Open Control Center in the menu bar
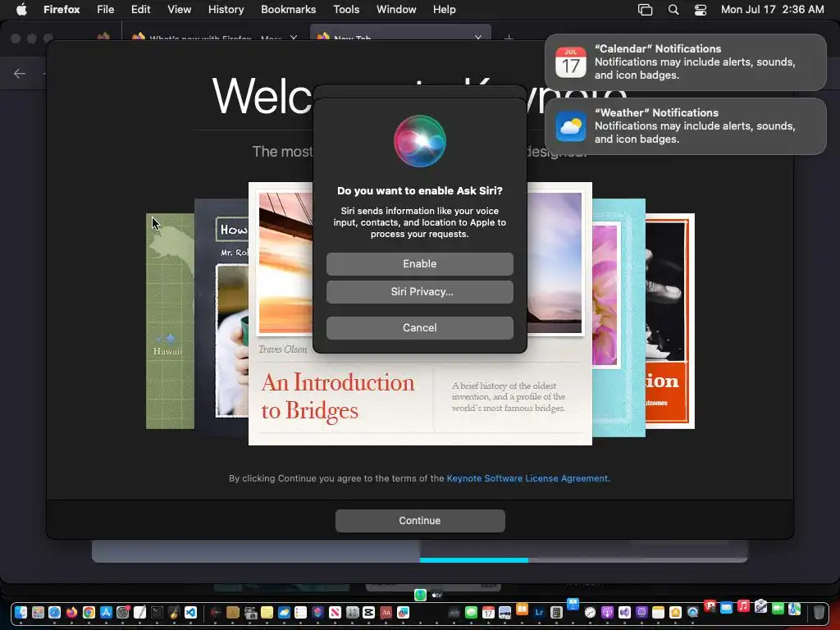Image resolution: width=840 pixels, height=630 pixels. (x=701, y=10)
